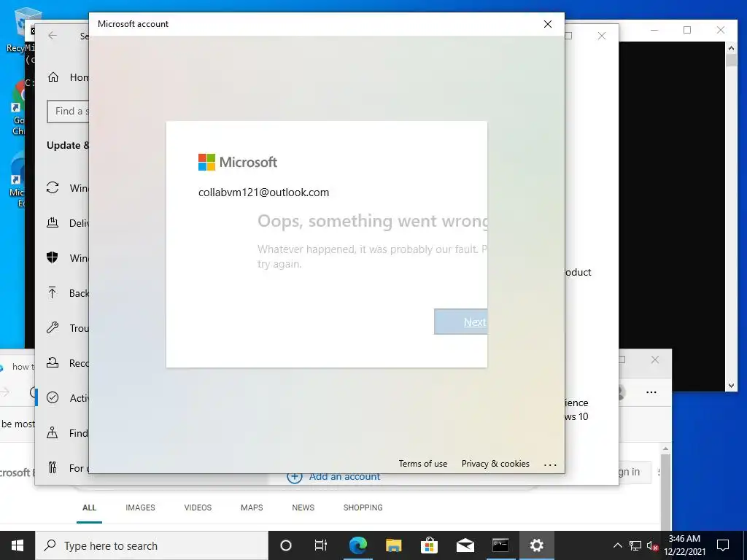The height and width of the screenshot is (560, 747).
Task: Click Add an account in Settings window
Action: pyautogui.click(x=333, y=477)
